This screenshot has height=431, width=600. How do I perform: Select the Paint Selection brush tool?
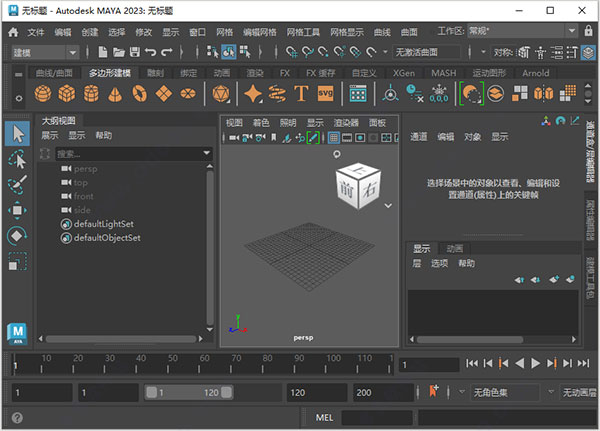[x=17, y=185]
